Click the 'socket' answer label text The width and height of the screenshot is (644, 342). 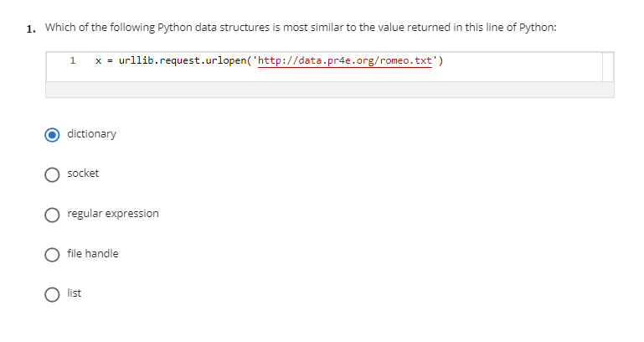point(83,174)
